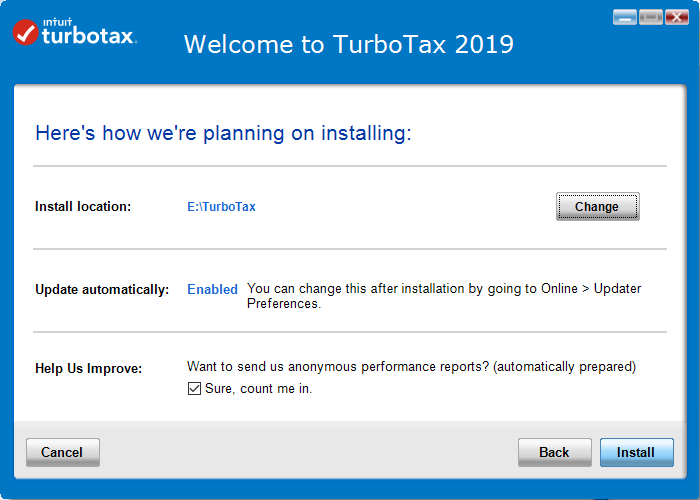
Task: Open the Change install location button
Action: (597, 206)
